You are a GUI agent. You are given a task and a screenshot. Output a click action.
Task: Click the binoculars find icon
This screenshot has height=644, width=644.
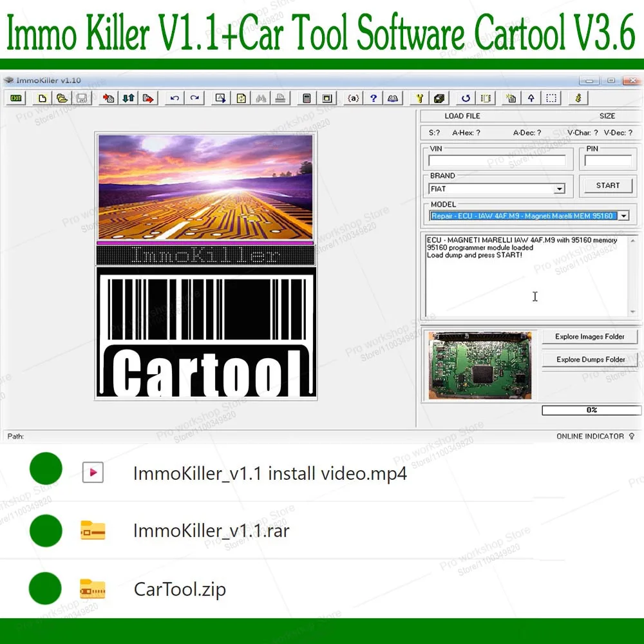click(x=261, y=98)
